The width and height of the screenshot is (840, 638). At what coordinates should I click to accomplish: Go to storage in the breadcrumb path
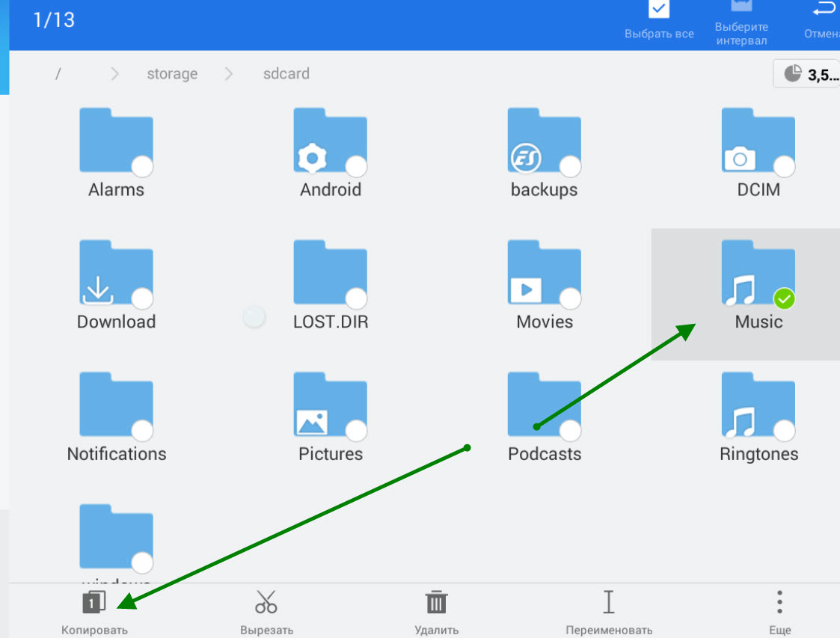coord(172,74)
